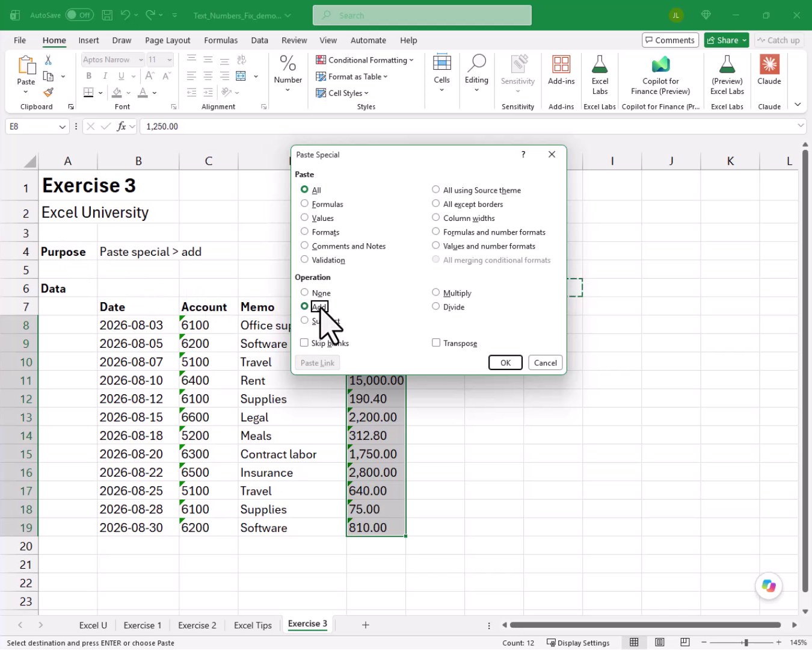Open the Formulas ribbon tab
812x650 pixels.
(x=221, y=40)
